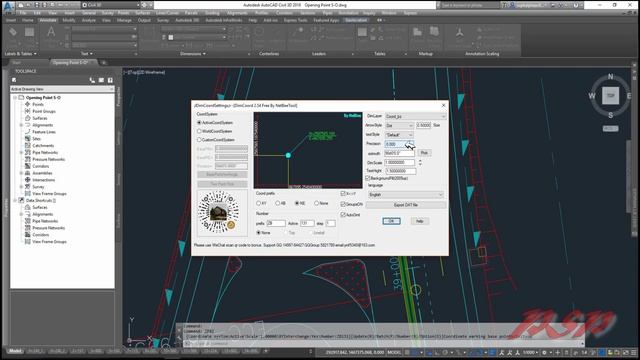
Task: Click View Frame Groups icon under Opening Point
Action: tap(28, 193)
